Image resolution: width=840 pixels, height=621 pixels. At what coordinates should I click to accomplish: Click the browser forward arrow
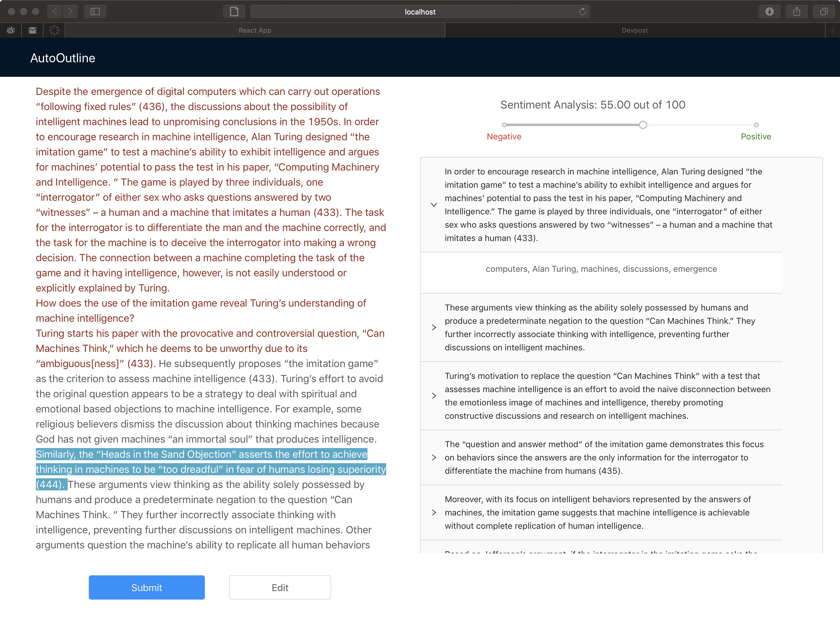point(70,12)
